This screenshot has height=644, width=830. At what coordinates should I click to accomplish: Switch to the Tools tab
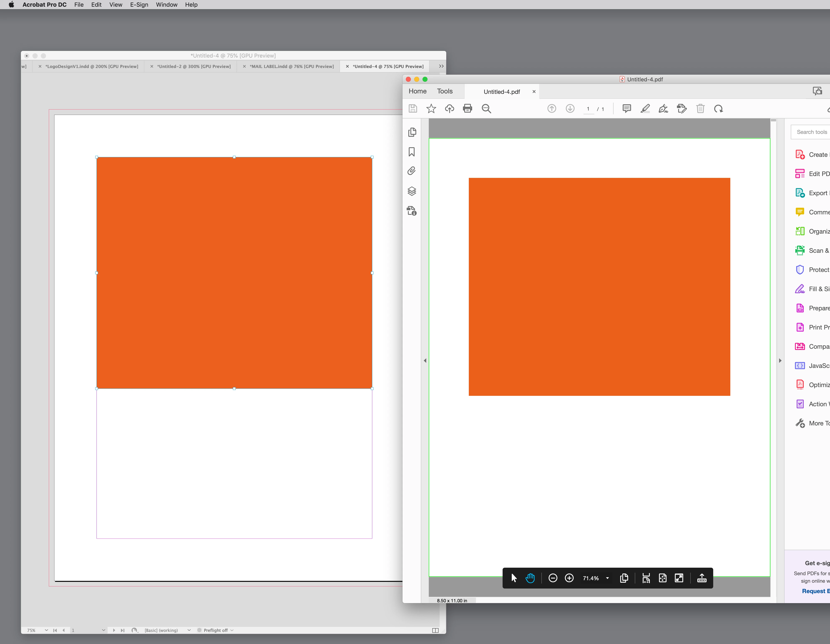point(445,91)
